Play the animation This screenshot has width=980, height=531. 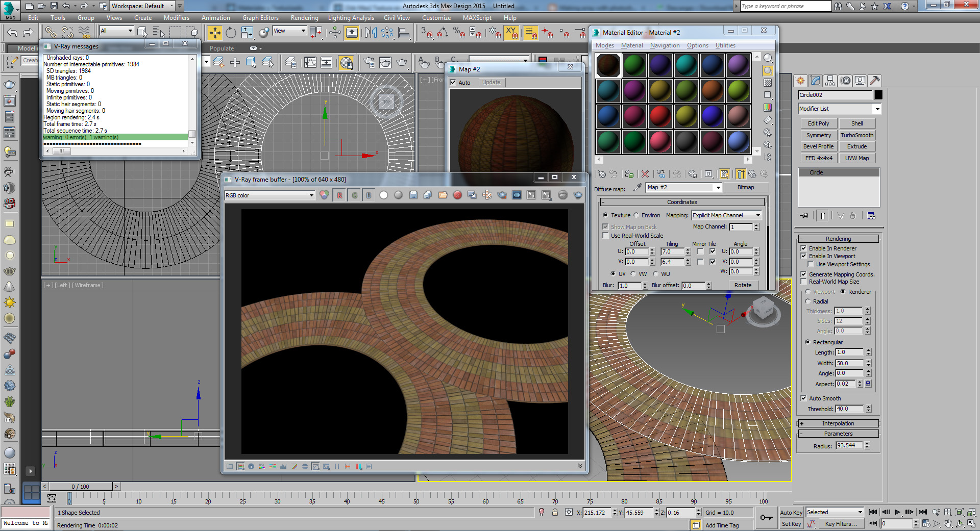pos(897,512)
